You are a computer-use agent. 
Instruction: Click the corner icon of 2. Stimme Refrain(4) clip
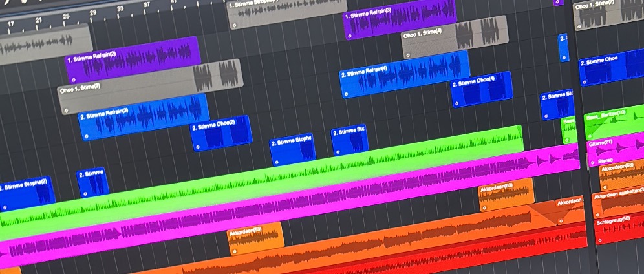click(x=346, y=94)
